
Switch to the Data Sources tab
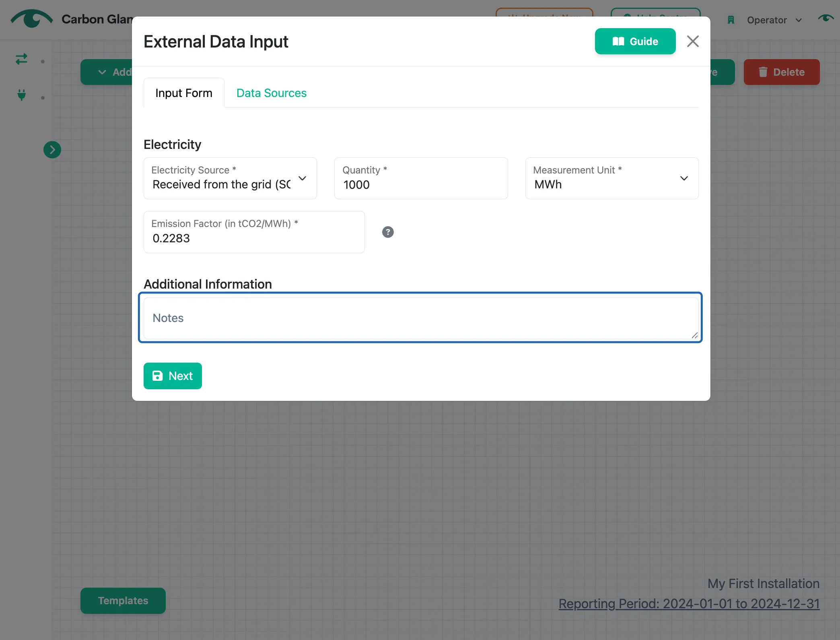(271, 93)
